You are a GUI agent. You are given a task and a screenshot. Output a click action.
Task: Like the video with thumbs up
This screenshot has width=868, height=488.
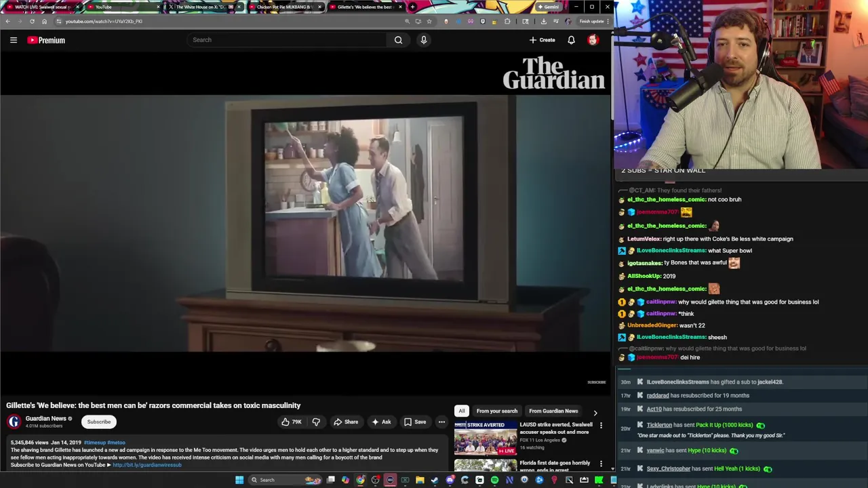pyautogui.click(x=292, y=422)
